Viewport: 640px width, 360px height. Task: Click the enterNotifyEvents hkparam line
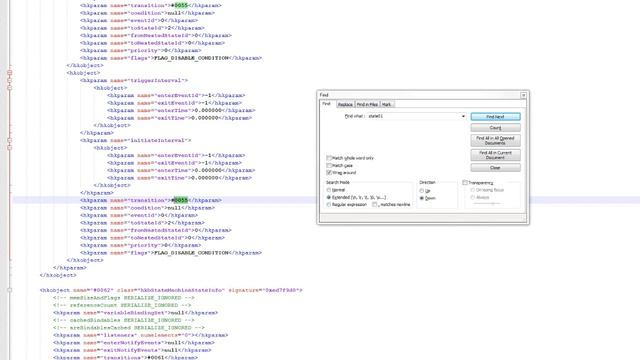click(x=133, y=343)
